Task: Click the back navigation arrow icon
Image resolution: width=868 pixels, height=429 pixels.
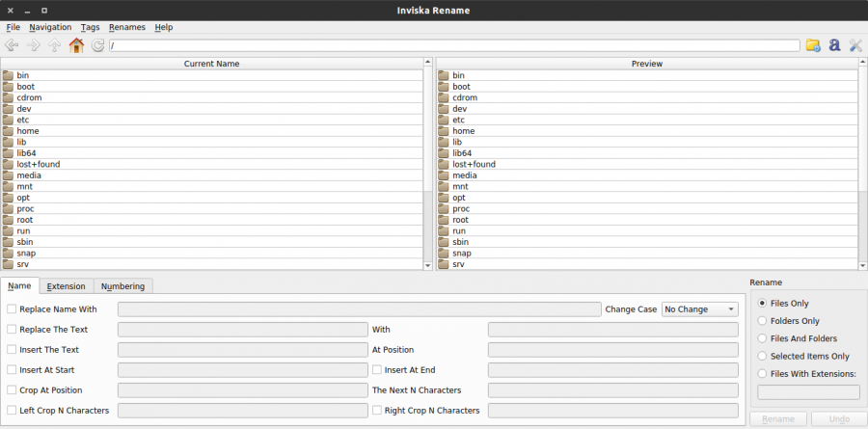Action: (x=12, y=45)
